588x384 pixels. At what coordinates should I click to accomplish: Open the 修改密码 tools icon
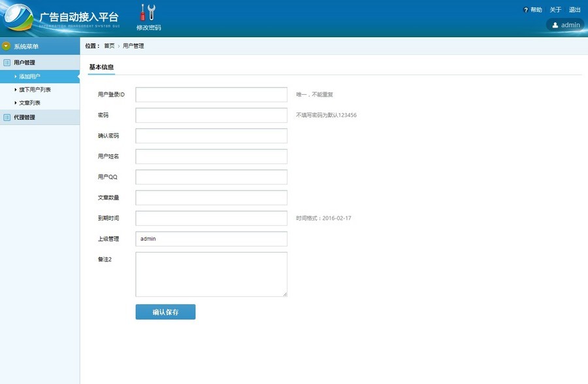pos(148,12)
